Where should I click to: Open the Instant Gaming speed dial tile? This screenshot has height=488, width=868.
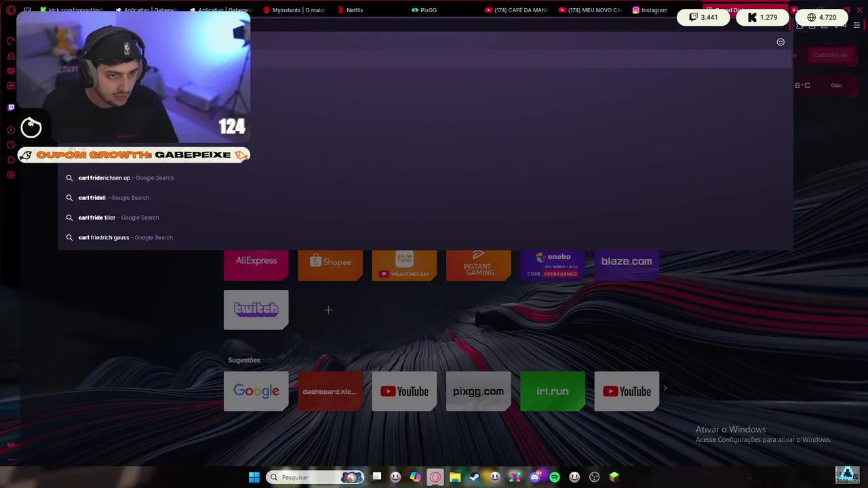point(479,264)
